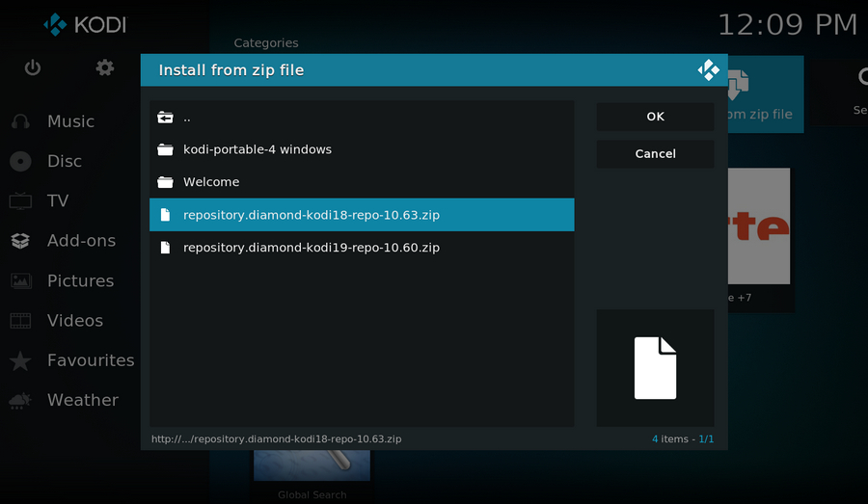Image resolution: width=868 pixels, height=504 pixels.
Task: Click the Categories heading
Action: coord(266,43)
